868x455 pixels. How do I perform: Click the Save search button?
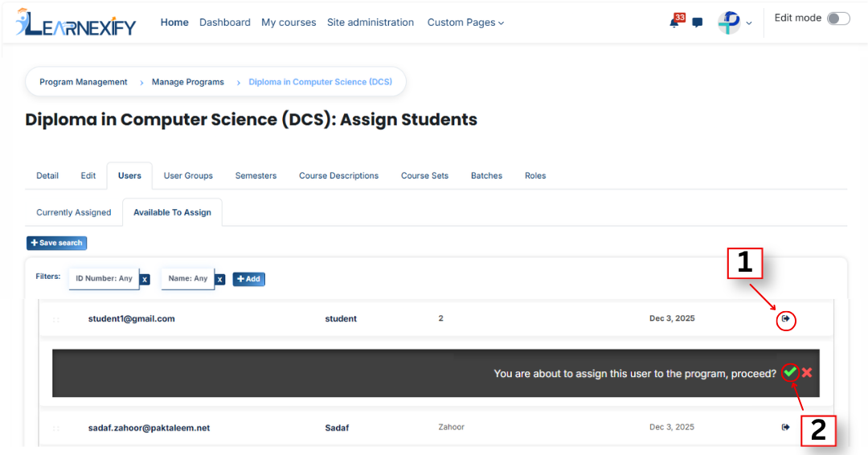56,243
